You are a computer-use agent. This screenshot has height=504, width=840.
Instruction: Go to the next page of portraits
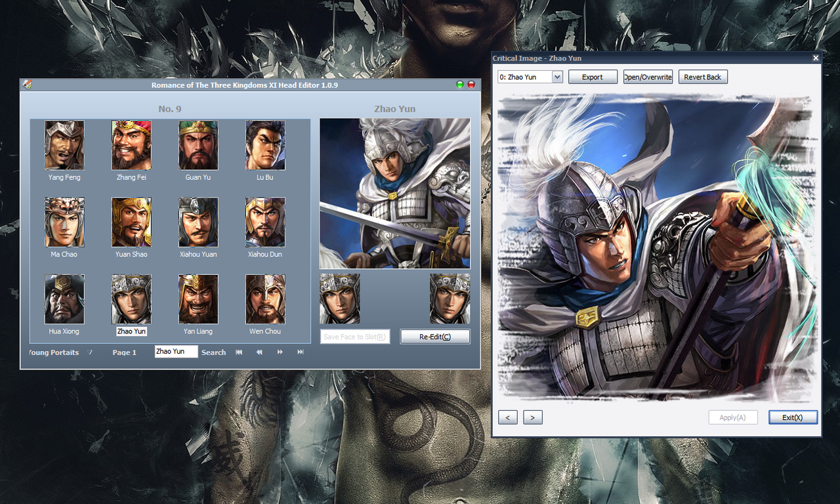280,352
